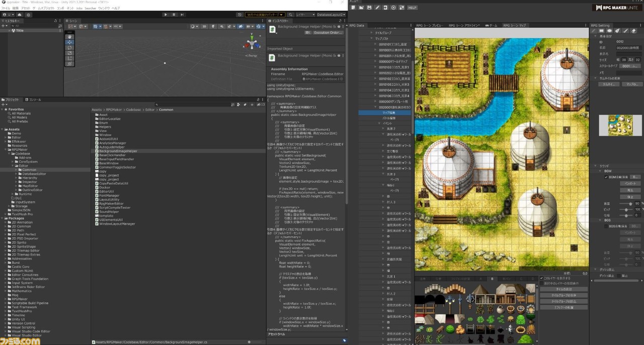This screenshot has width=644, height=345.
Task: Click the circled play test icon in RPG Maker toolbar
Action: point(393,8)
